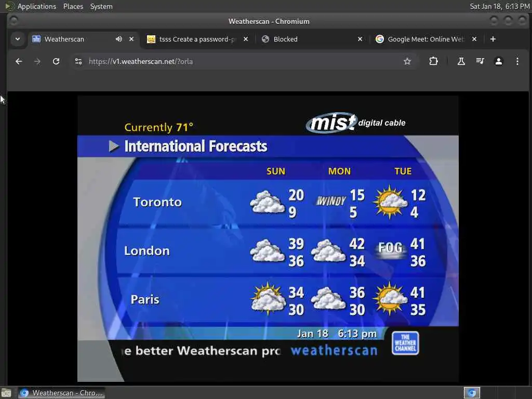Mute the Weatherscan tab audio icon
The image size is (532, 399).
(119, 39)
